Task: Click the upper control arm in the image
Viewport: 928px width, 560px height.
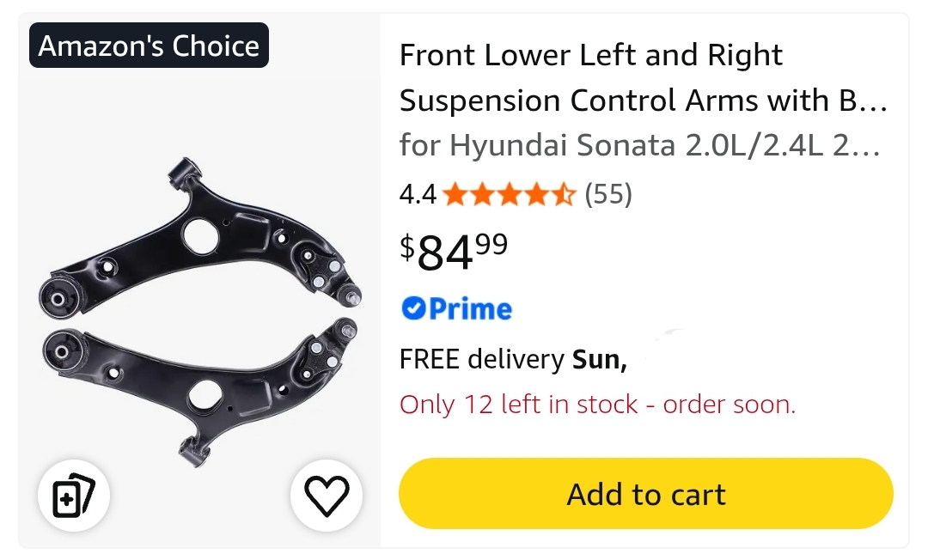Action: click(x=200, y=234)
